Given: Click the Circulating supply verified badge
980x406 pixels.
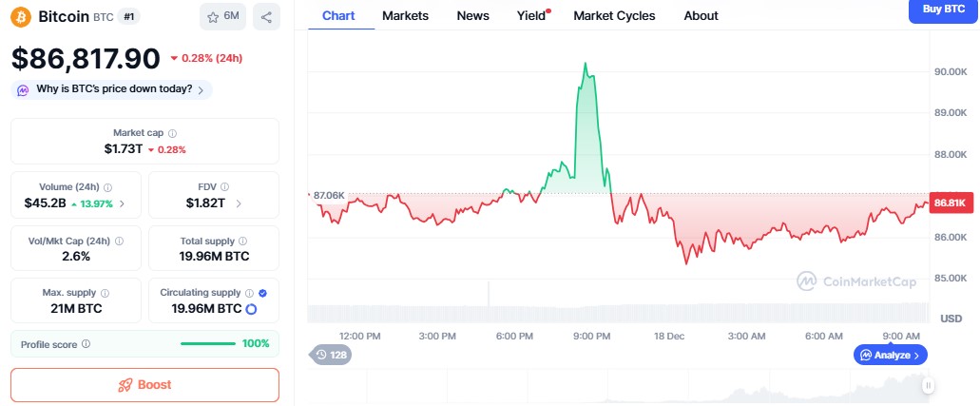Looking at the screenshot, I should pyautogui.click(x=262, y=294).
